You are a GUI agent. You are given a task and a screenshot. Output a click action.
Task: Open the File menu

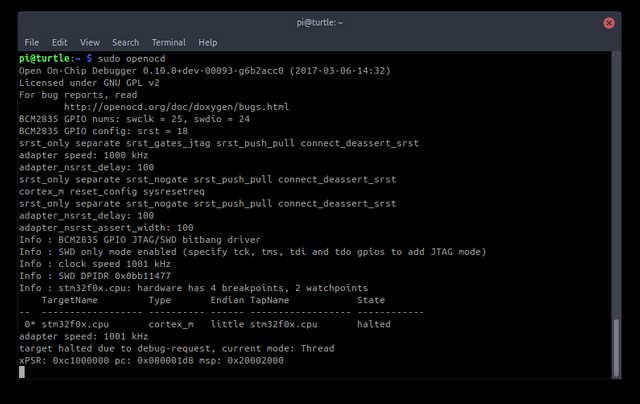pos(31,42)
